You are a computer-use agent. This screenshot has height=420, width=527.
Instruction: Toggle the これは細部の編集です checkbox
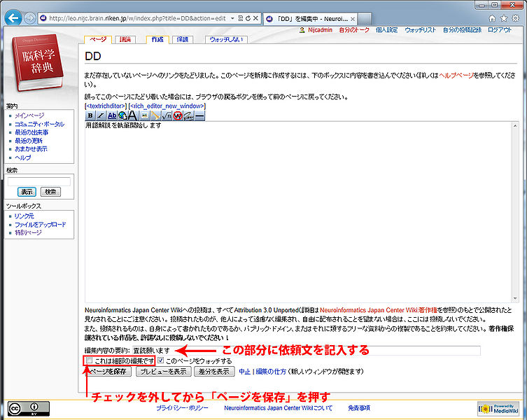tap(89, 360)
